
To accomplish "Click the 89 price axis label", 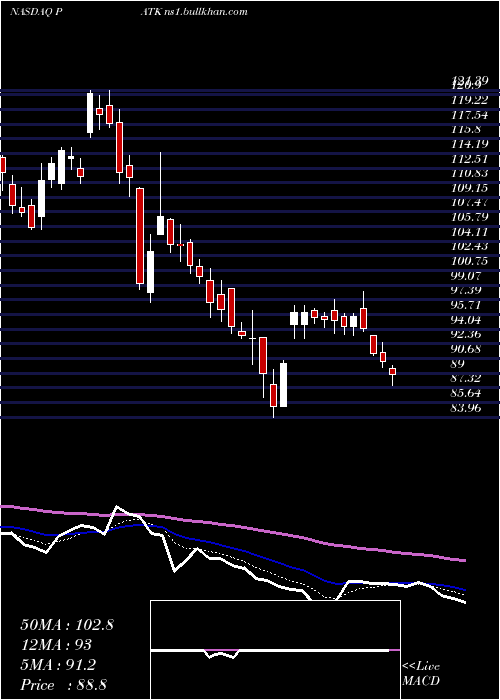I will (458, 364).
